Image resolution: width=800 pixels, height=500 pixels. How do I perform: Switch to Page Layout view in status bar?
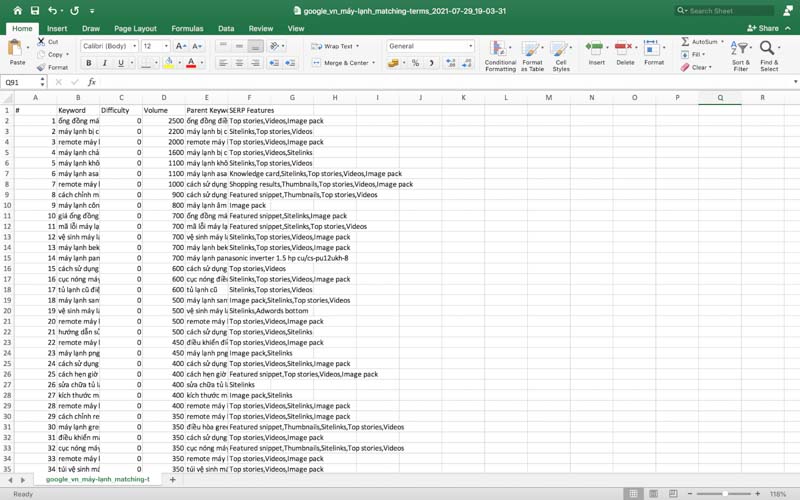pyautogui.click(x=653, y=493)
